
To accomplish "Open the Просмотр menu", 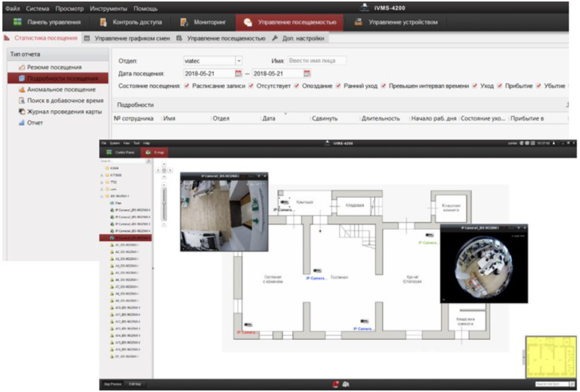I will click(70, 8).
